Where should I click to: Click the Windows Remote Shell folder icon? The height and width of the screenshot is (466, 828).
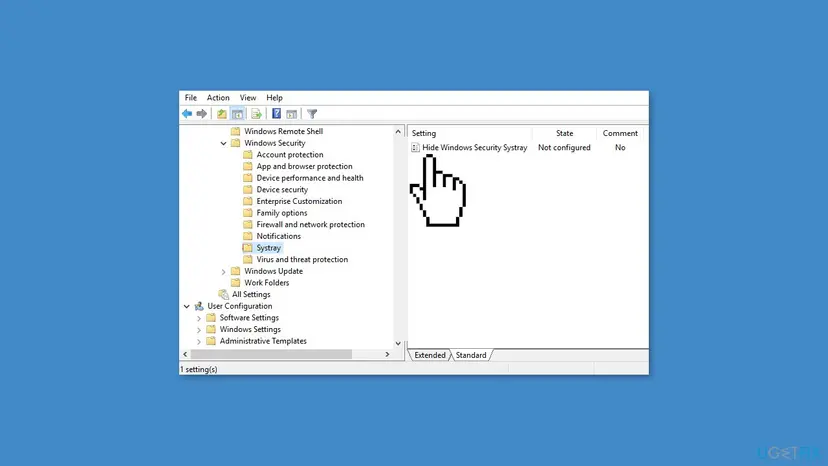pos(236,131)
